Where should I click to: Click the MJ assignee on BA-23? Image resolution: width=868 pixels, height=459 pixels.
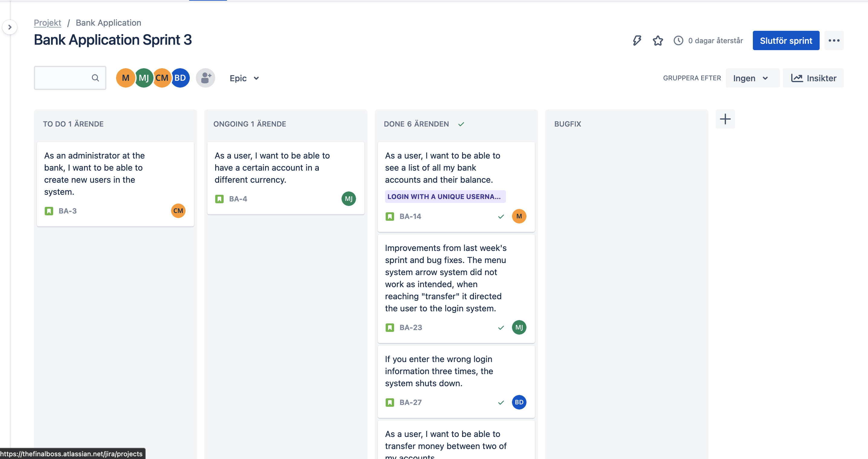(x=519, y=327)
